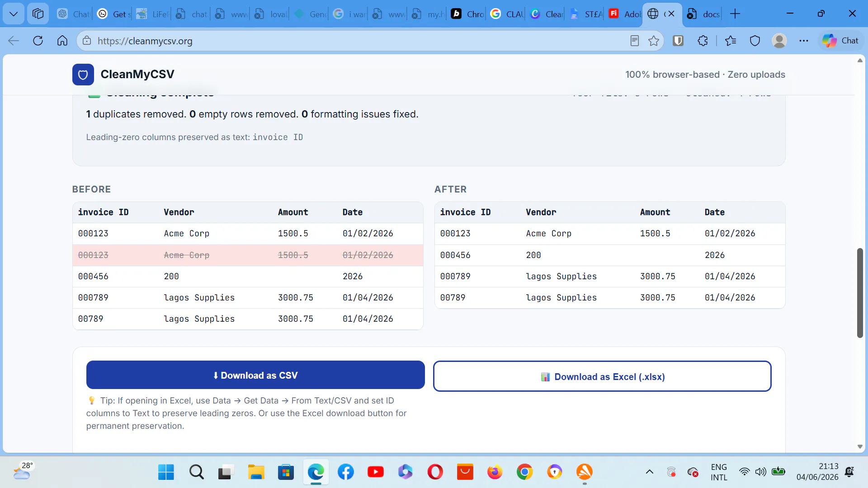Select the BEFORE table 00789 cell
This screenshot has height=488, width=868.
tap(91, 319)
